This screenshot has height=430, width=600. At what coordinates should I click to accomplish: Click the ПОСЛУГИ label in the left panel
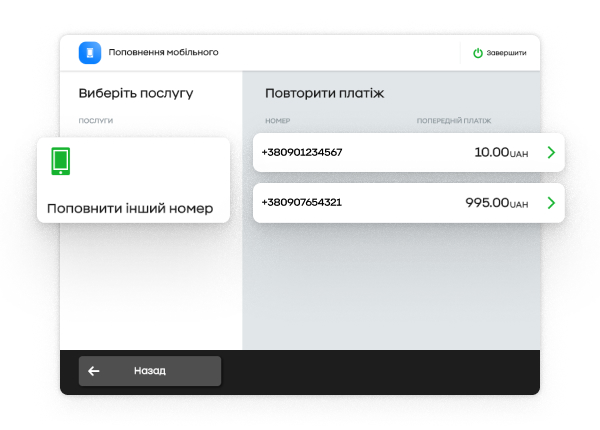(x=96, y=120)
